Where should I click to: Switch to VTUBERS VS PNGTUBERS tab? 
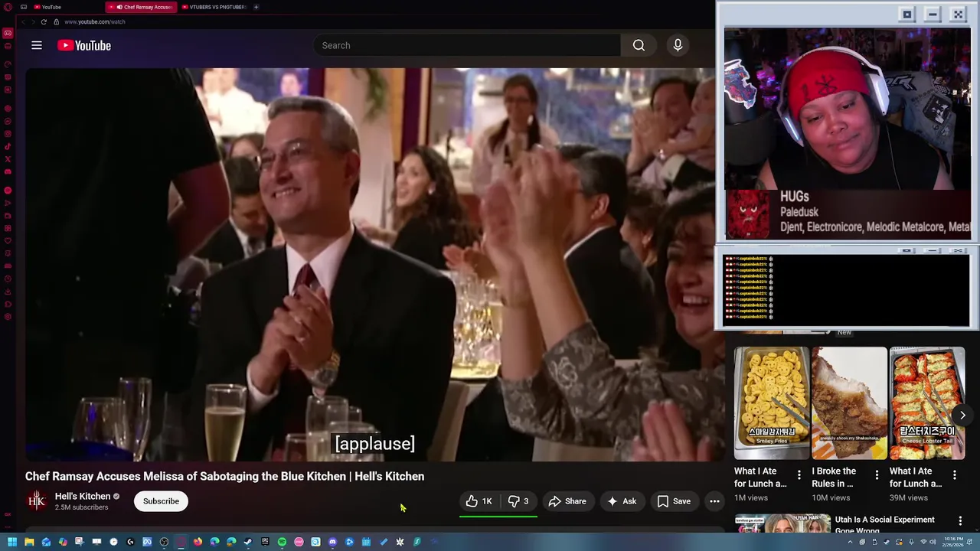pyautogui.click(x=214, y=7)
